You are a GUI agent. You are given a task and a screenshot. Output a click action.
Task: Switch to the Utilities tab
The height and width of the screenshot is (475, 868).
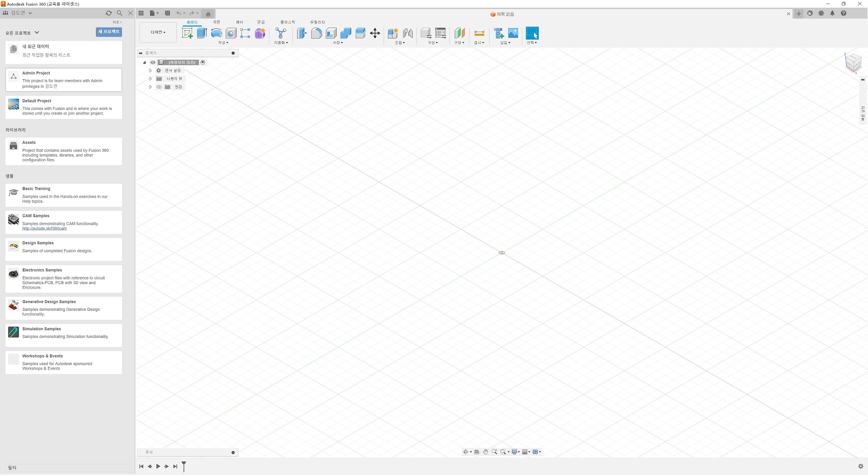point(317,22)
